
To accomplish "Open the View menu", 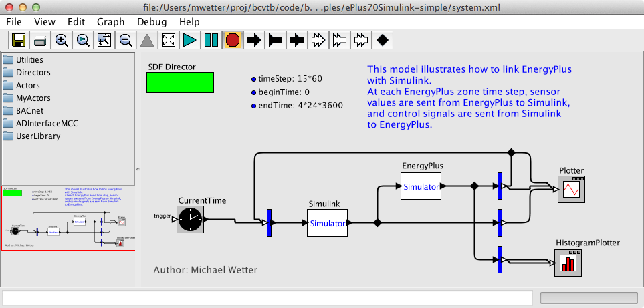I will [x=44, y=22].
